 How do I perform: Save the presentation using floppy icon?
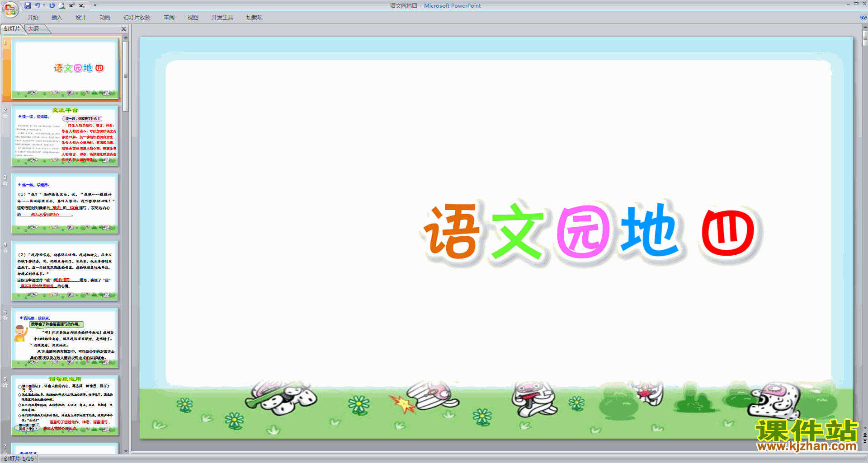click(28, 5)
